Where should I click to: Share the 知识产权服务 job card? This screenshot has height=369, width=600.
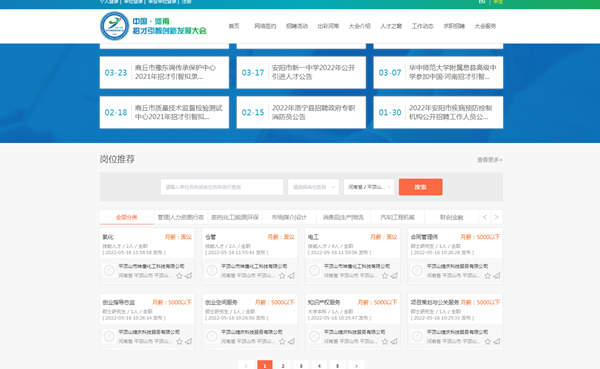point(394,341)
